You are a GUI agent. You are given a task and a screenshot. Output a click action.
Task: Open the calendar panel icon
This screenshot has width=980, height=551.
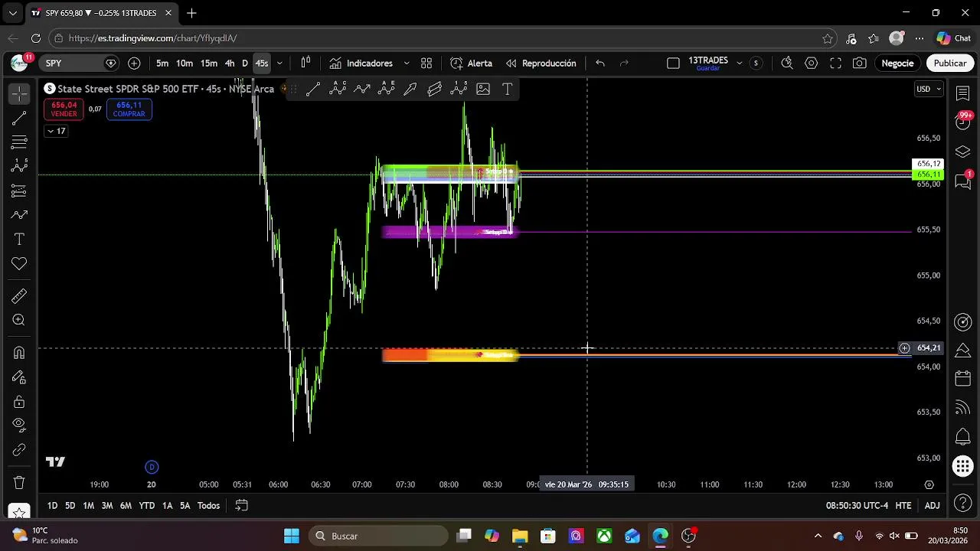coord(963,379)
